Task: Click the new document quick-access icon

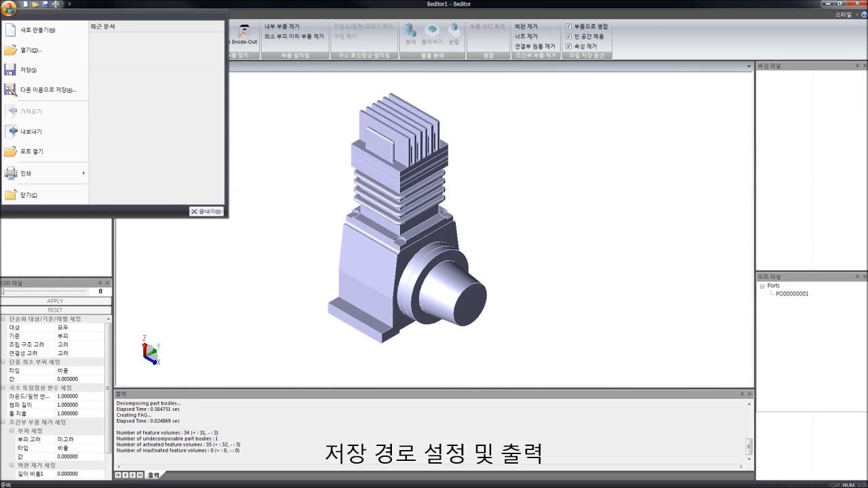Action: click(x=25, y=4)
